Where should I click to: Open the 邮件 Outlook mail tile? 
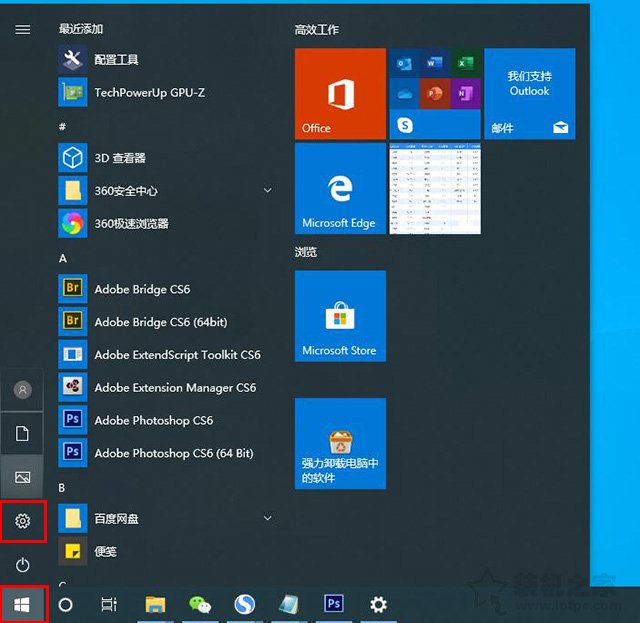point(529,93)
